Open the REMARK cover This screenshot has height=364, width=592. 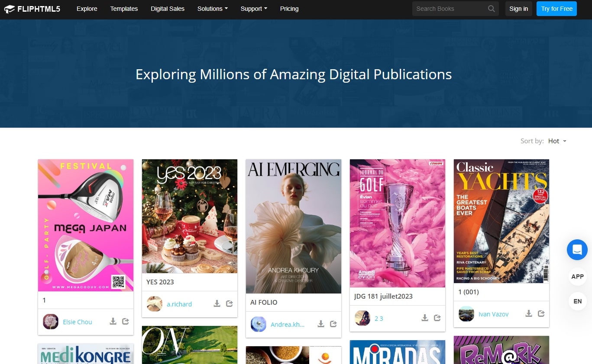coord(501,350)
